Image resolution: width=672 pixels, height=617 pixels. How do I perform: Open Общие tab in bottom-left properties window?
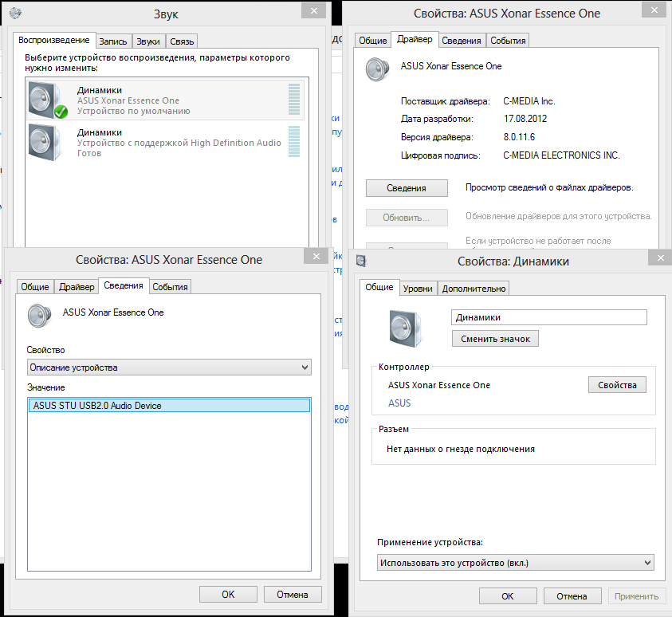click(35, 287)
